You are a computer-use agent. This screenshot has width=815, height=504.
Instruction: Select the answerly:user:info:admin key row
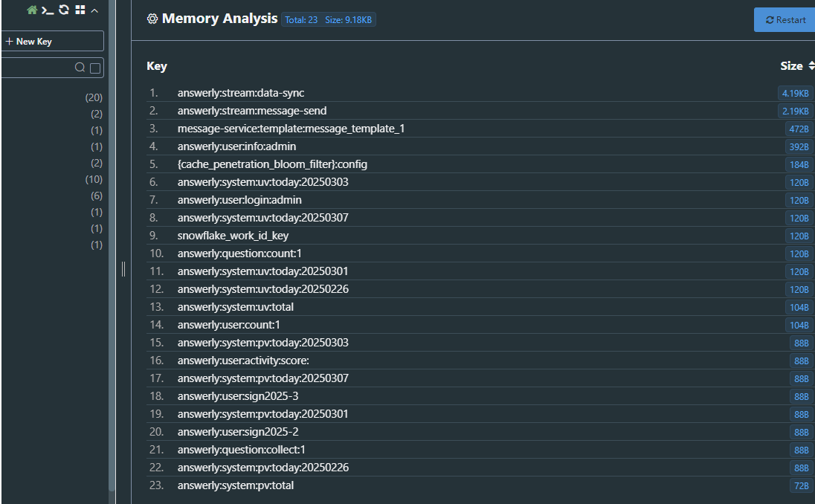point(236,146)
